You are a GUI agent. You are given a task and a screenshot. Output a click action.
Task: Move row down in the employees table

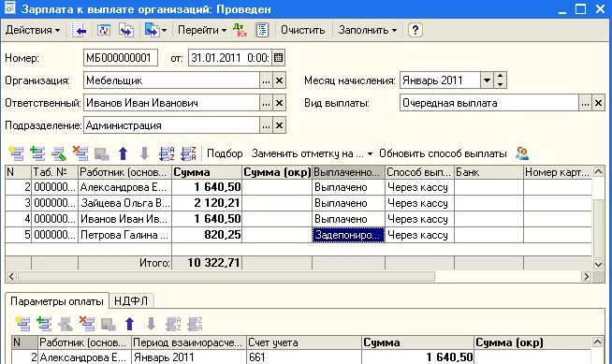tap(144, 153)
